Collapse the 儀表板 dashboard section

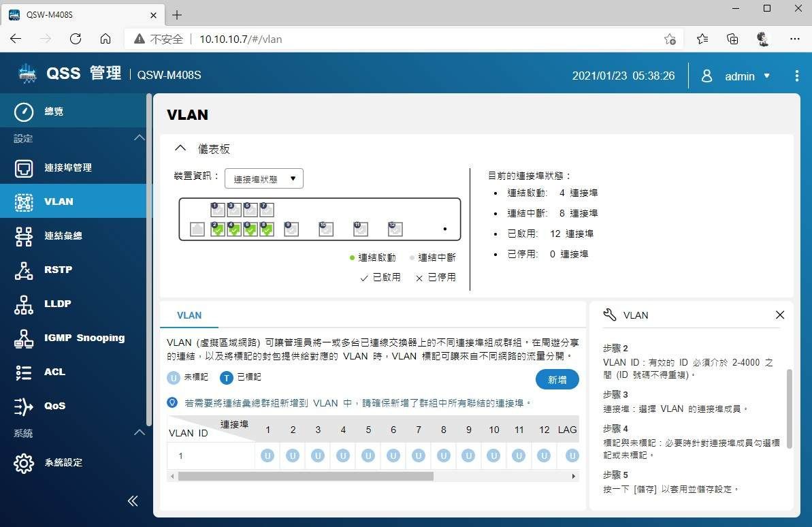pyautogui.click(x=180, y=148)
